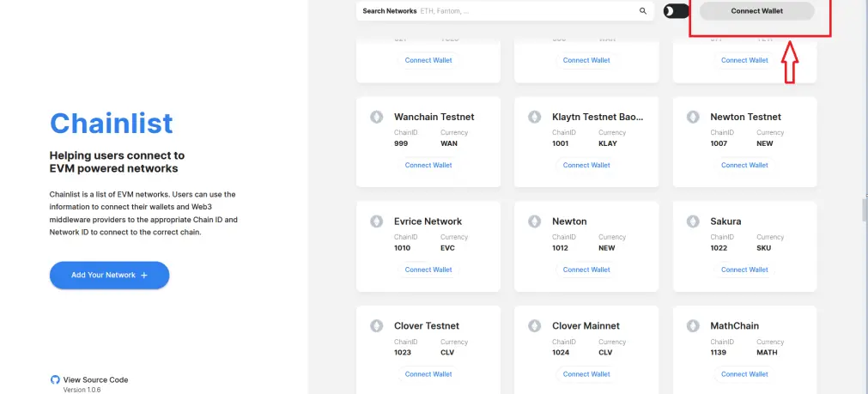Connect Wallet for Clover Mainnet
Viewport: 868px width, 394px height.
coord(586,374)
